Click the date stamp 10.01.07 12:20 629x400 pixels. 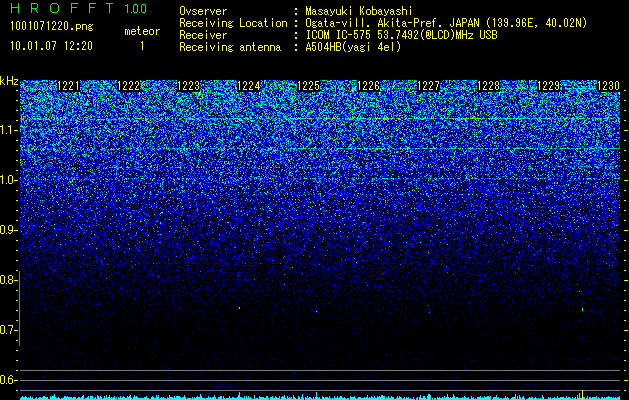point(51,46)
